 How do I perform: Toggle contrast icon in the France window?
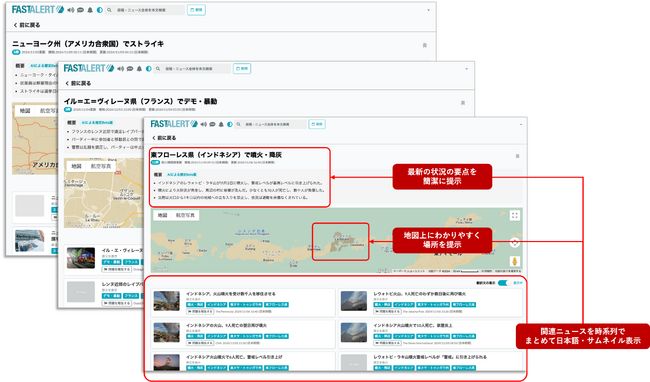148,69
